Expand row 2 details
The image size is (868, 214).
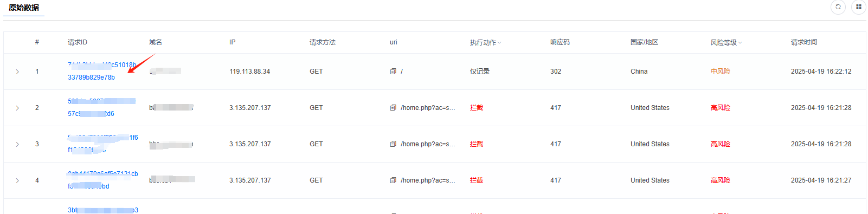(17, 108)
